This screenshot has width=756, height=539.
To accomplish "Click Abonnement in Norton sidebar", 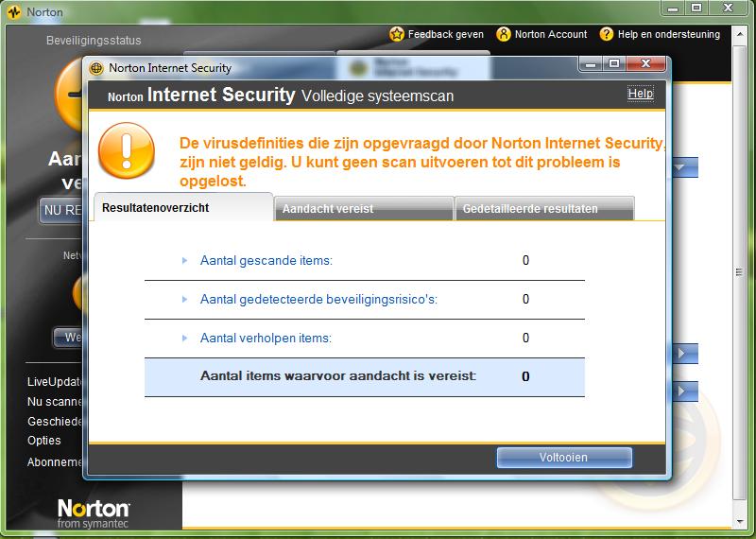I will [x=55, y=462].
